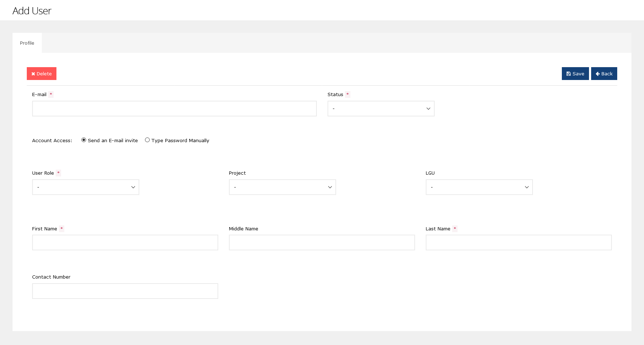This screenshot has width=644, height=345.
Task: Click the Contact Number field
Action: click(x=125, y=291)
